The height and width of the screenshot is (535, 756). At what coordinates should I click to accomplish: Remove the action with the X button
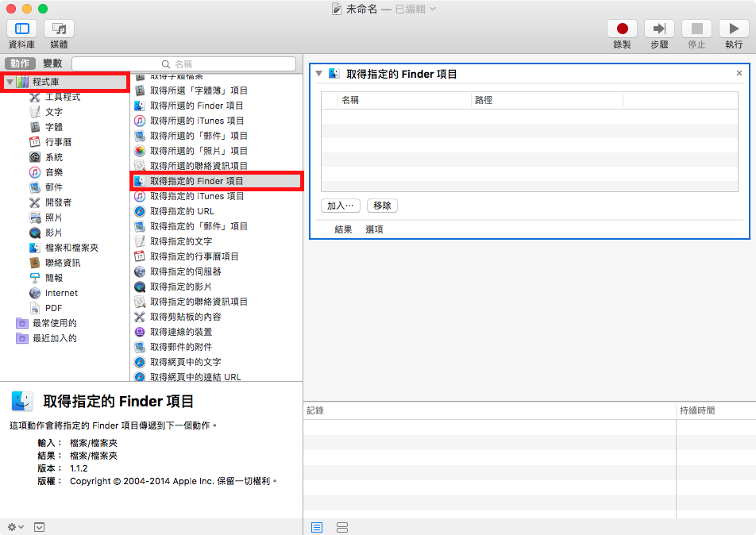[x=739, y=73]
